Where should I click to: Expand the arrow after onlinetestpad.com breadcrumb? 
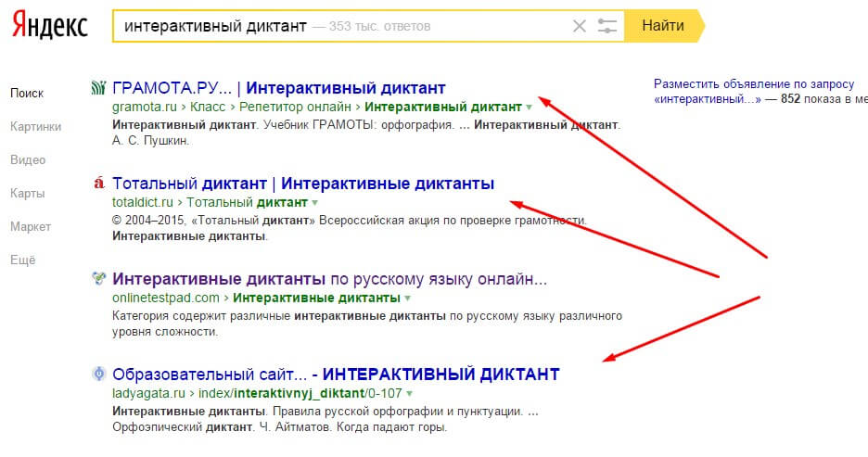(407, 298)
